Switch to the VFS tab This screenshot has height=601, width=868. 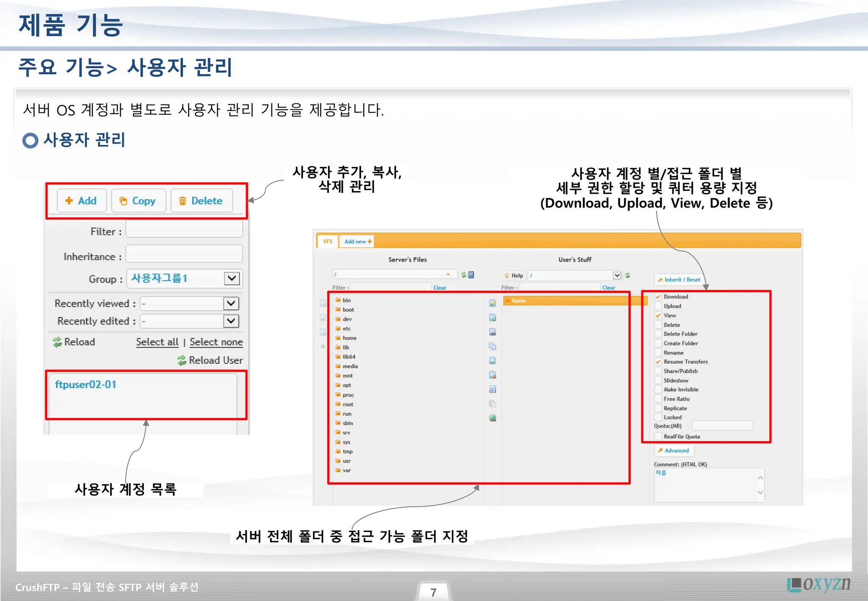328,241
